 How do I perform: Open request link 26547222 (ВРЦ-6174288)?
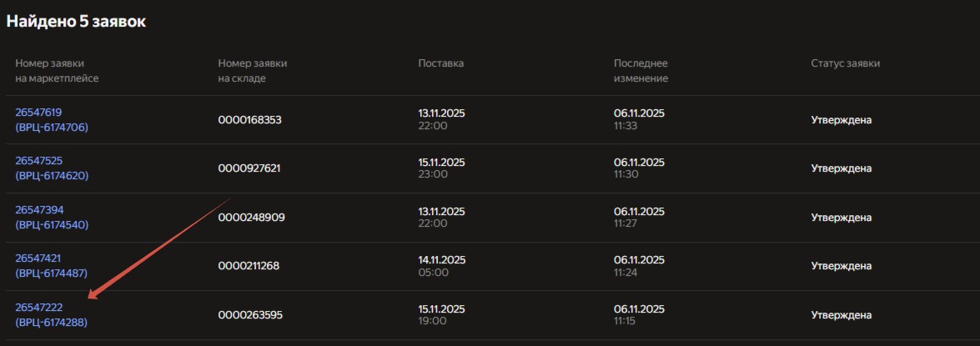point(51,314)
